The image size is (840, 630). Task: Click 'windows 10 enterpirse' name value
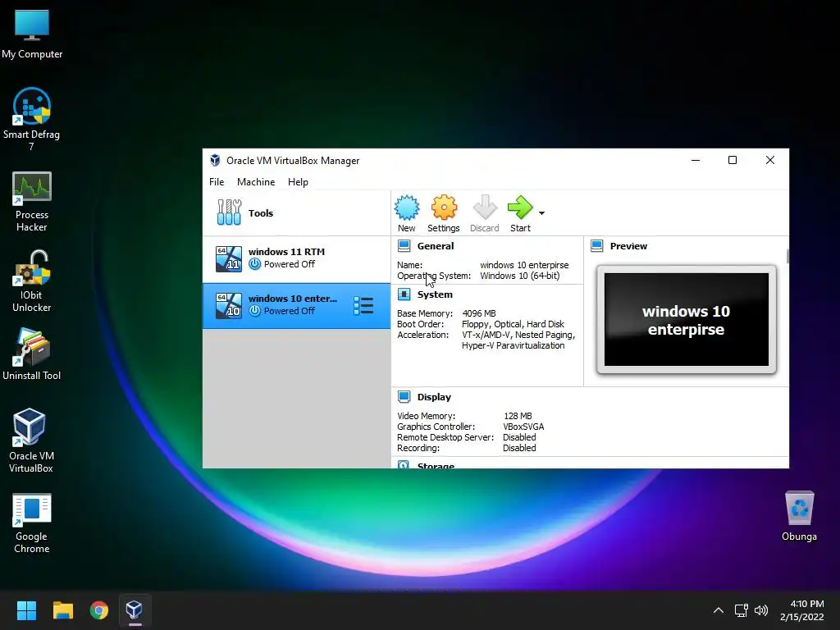point(524,265)
